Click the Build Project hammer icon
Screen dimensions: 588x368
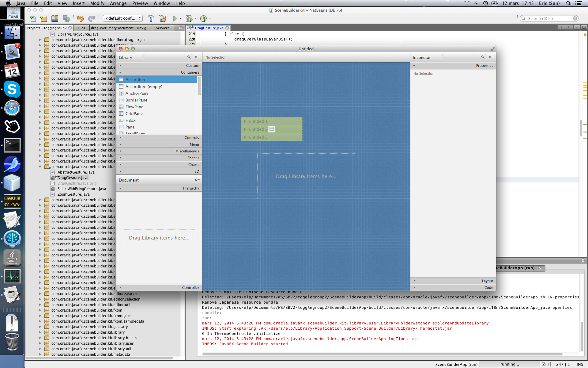tap(151, 19)
